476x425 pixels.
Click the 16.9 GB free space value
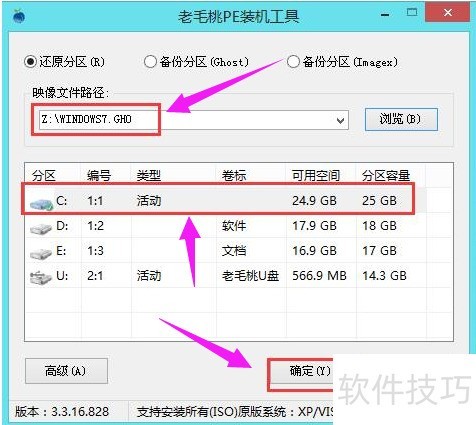[x=314, y=251]
